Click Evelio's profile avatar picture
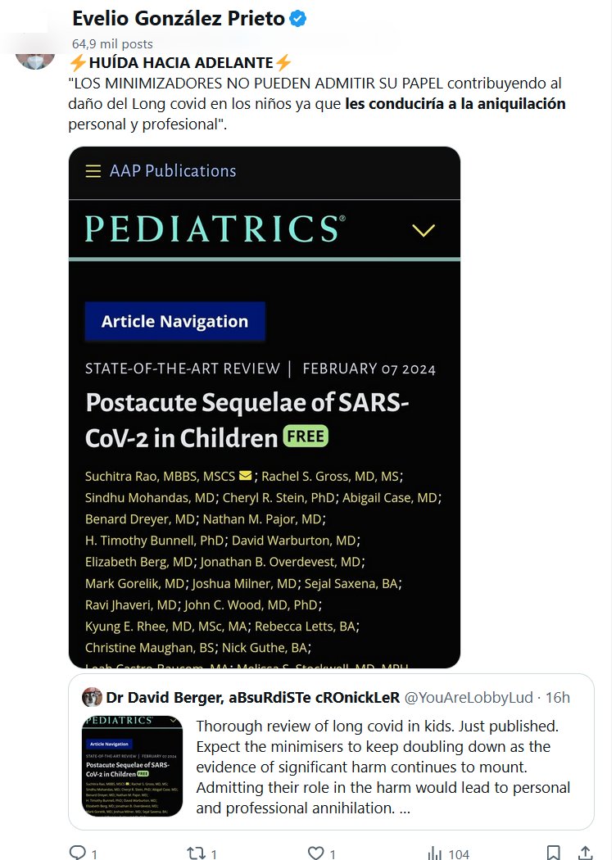Viewport: 616px width, 860px height. [x=35, y=54]
